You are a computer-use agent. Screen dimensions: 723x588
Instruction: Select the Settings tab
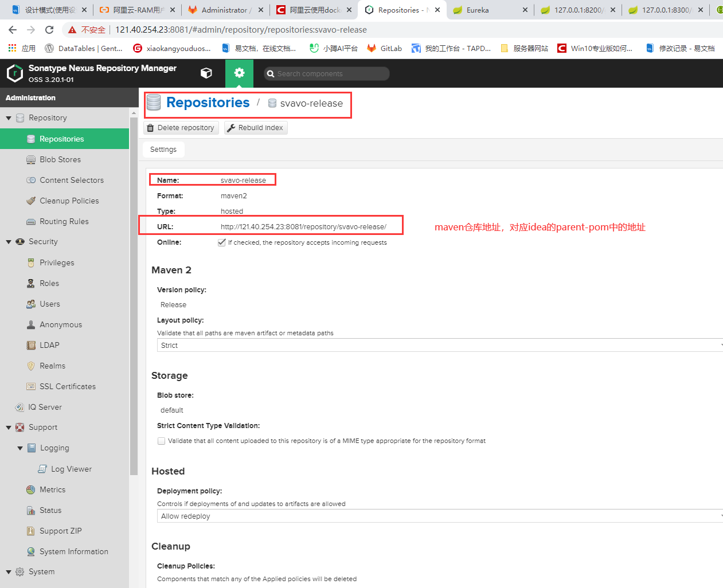[x=163, y=150]
